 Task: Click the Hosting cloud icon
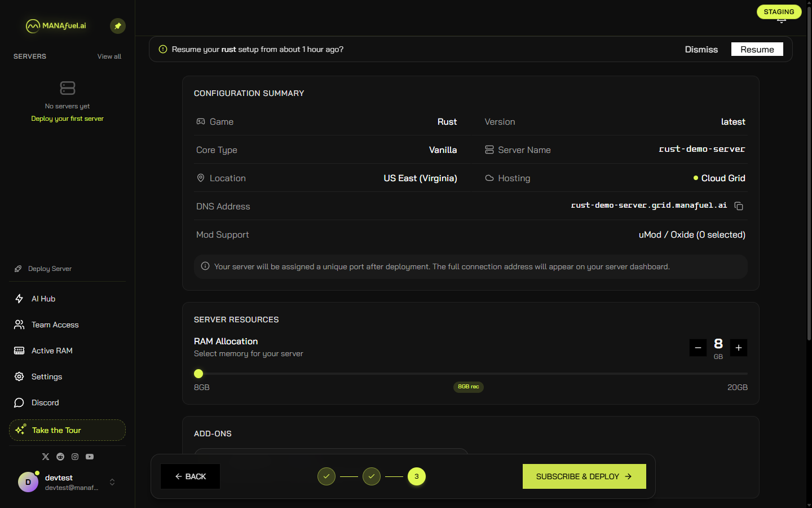coord(489,178)
